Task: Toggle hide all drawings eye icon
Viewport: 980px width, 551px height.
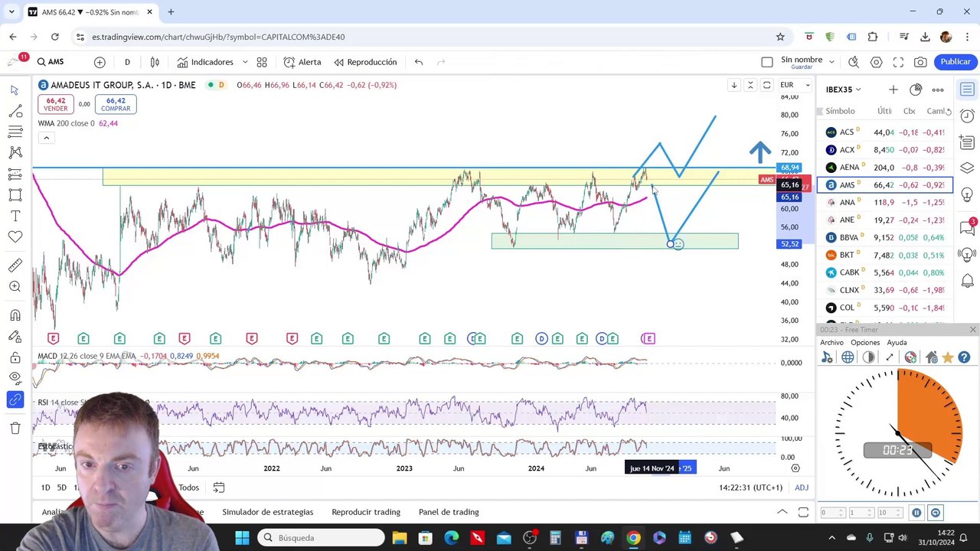Action: tap(15, 377)
